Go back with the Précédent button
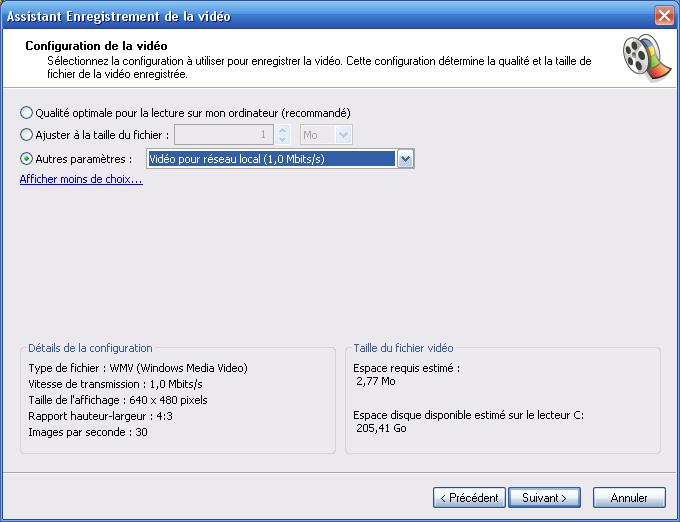Viewport: 680px width, 522px height. (468, 497)
